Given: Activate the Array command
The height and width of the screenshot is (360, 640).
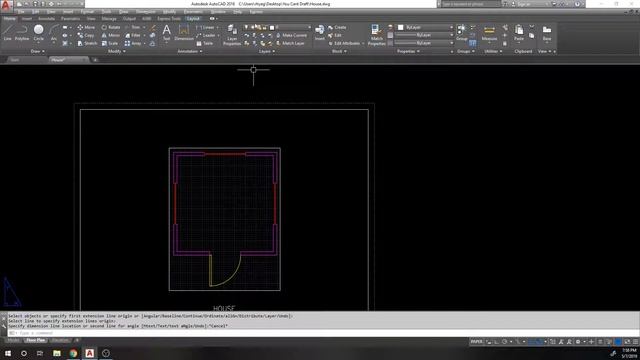Looking at the screenshot, I should 133,43.
